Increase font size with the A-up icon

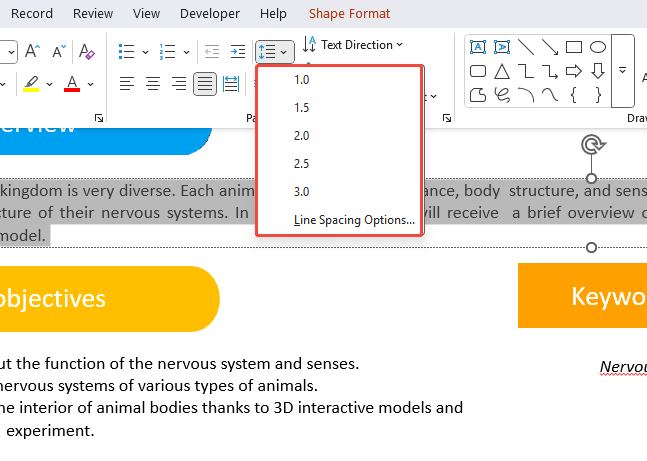(33, 51)
